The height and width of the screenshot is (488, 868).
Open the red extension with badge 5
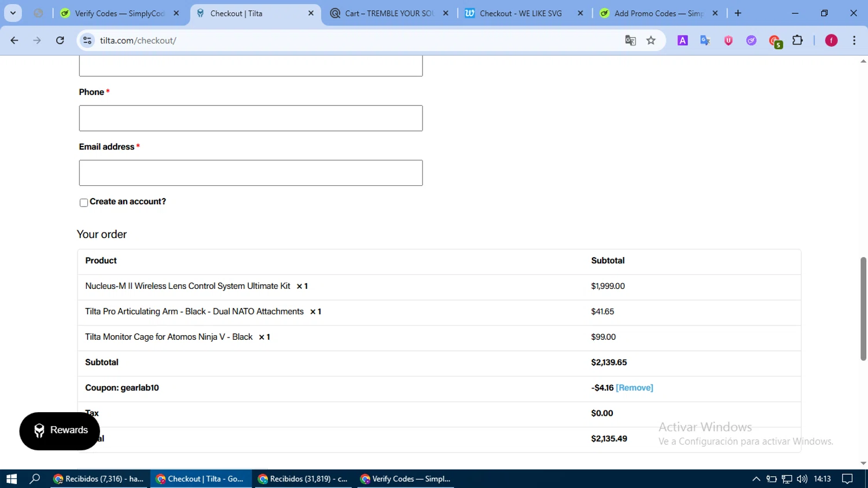[775, 41]
